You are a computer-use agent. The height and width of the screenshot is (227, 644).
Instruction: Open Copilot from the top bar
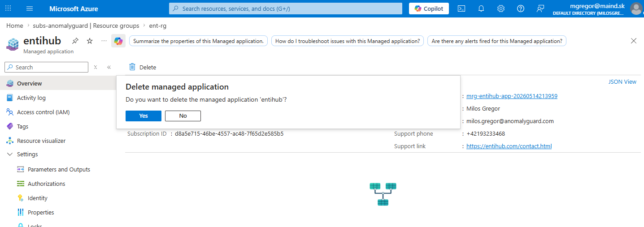[429, 9]
